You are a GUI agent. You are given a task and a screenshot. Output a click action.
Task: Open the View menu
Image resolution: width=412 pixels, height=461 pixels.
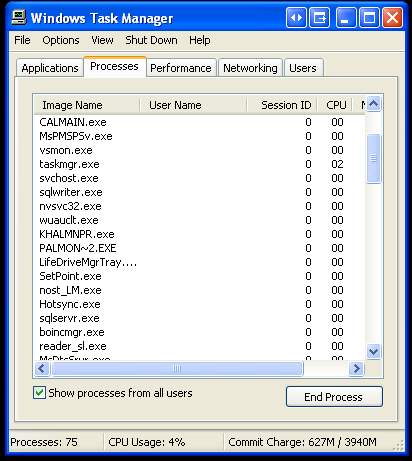(102, 40)
